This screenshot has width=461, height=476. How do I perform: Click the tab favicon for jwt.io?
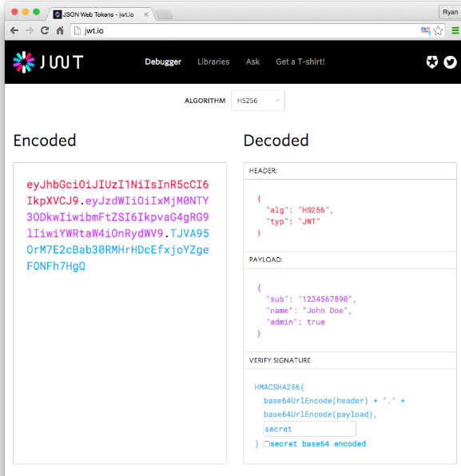(x=58, y=14)
